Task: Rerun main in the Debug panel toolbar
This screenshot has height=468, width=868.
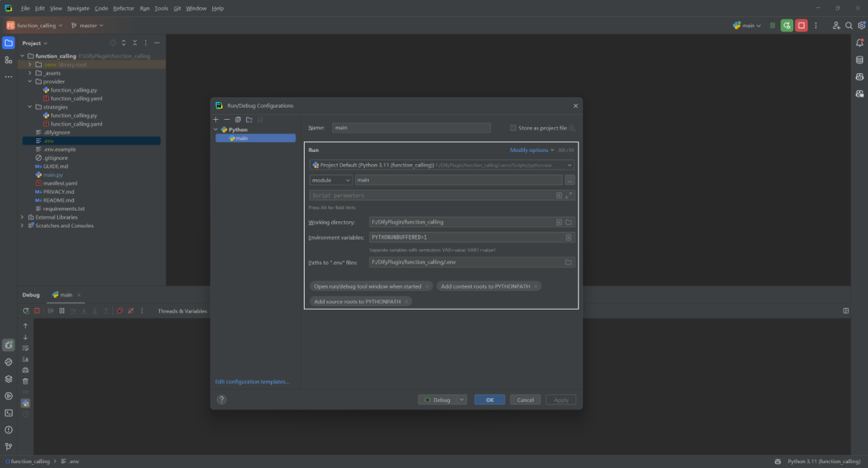Action: click(x=26, y=311)
